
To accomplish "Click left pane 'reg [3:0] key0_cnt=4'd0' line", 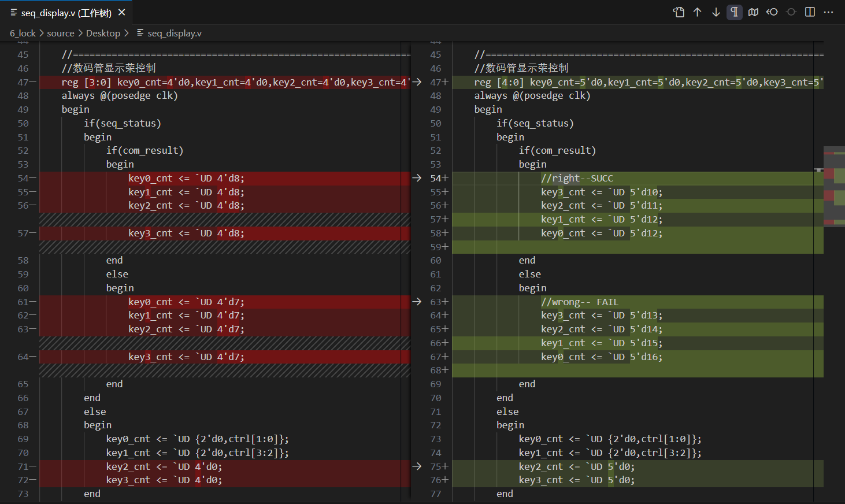I will (x=236, y=82).
